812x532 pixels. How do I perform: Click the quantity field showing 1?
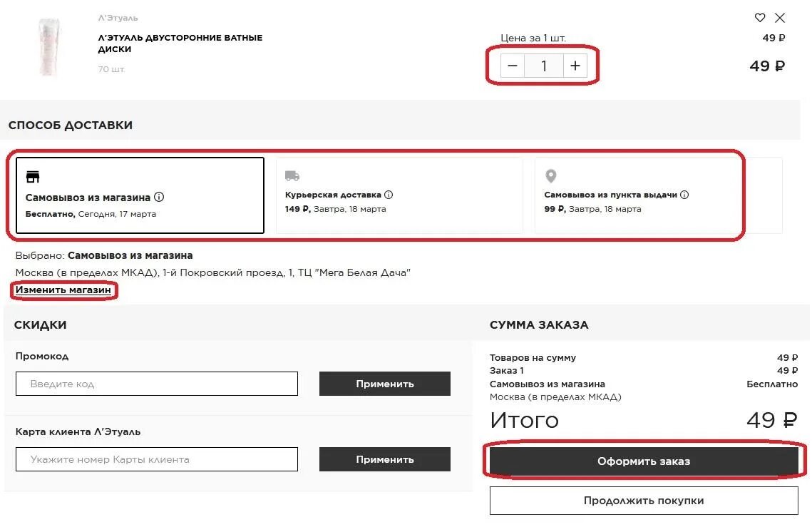[544, 66]
